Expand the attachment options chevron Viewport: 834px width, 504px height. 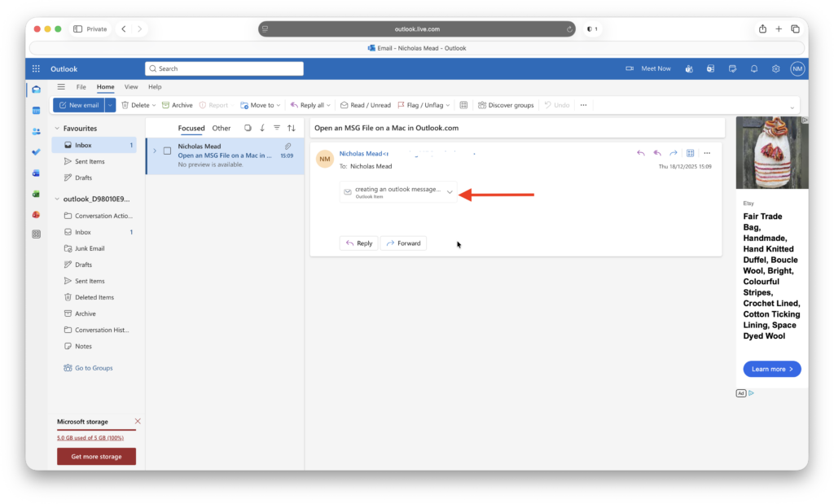point(450,192)
